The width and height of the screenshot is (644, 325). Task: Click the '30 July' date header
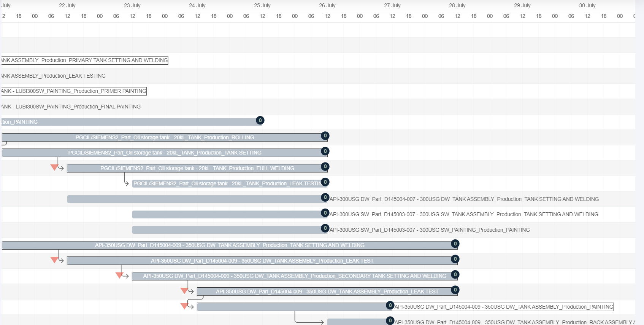587,5
